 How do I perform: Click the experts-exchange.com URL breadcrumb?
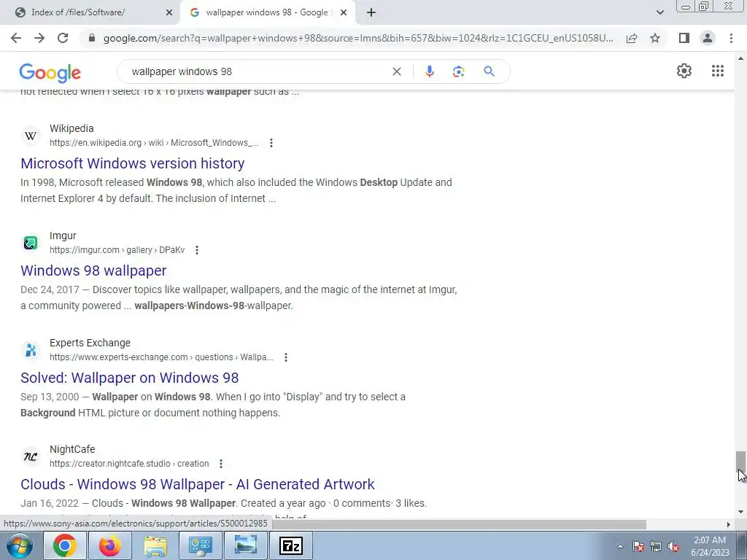(161, 357)
